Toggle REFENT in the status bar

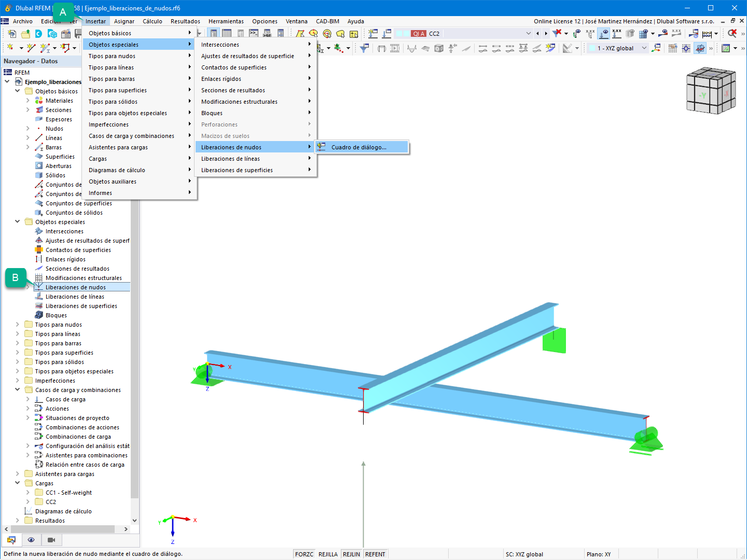click(376, 554)
